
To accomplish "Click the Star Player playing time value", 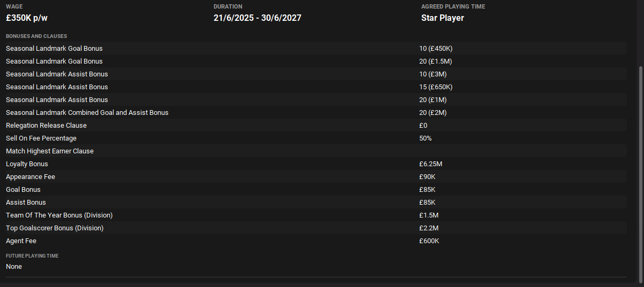I will tap(442, 18).
